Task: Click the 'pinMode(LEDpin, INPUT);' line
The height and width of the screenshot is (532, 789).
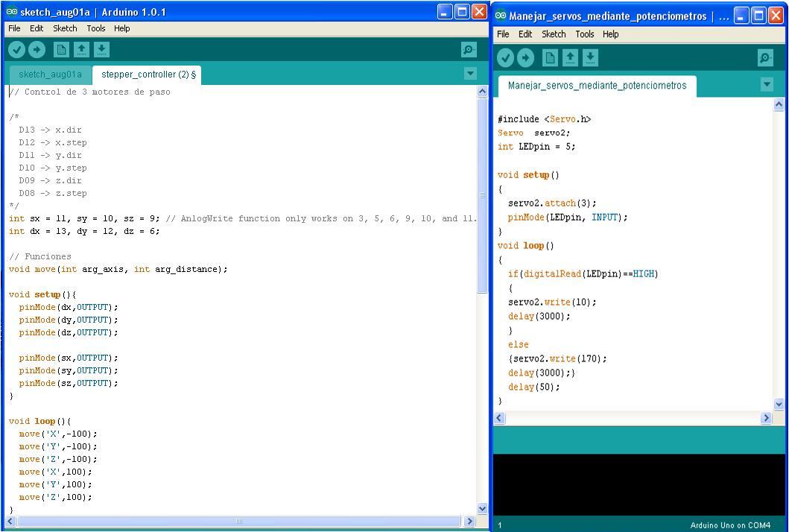Action: pos(568,217)
